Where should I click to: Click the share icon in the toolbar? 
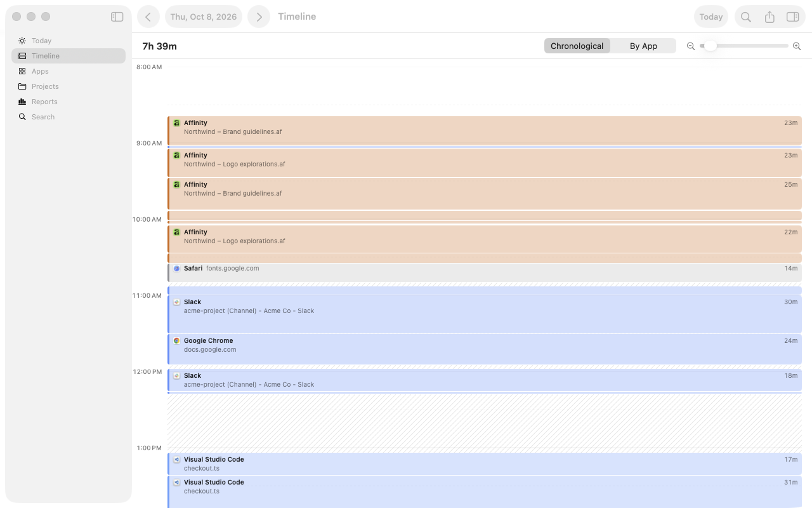(x=769, y=17)
